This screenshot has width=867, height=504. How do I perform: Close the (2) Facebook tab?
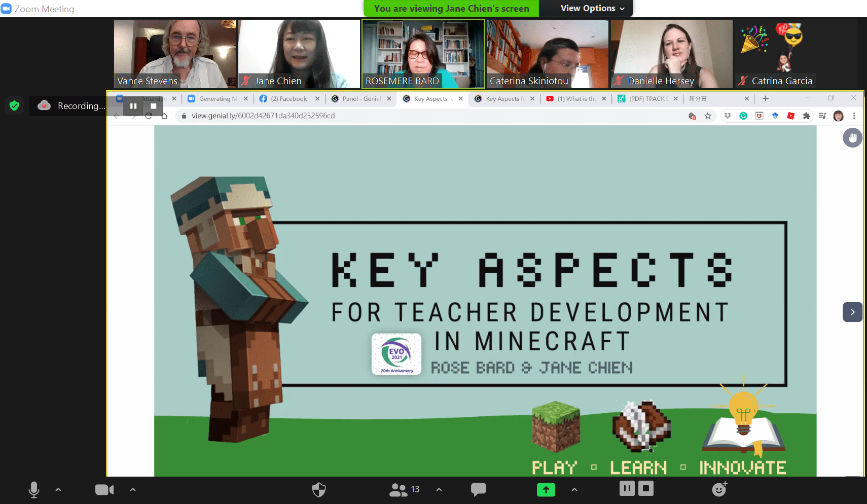[317, 99]
